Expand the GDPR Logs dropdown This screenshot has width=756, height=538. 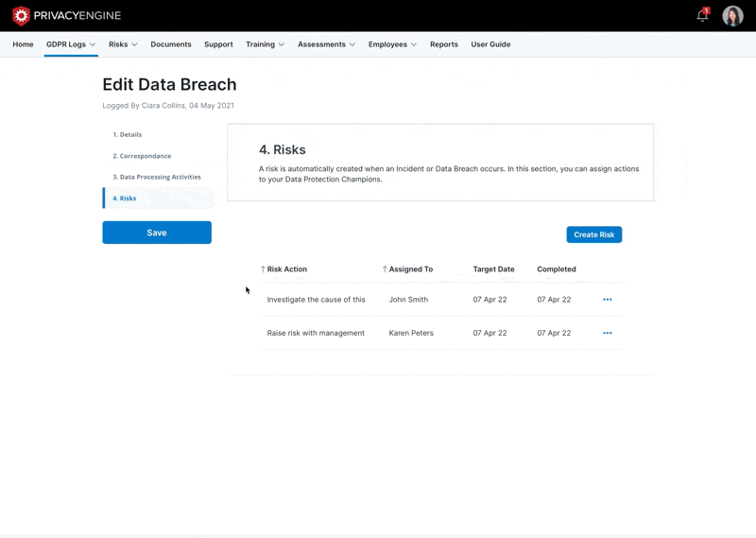tap(71, 44)
